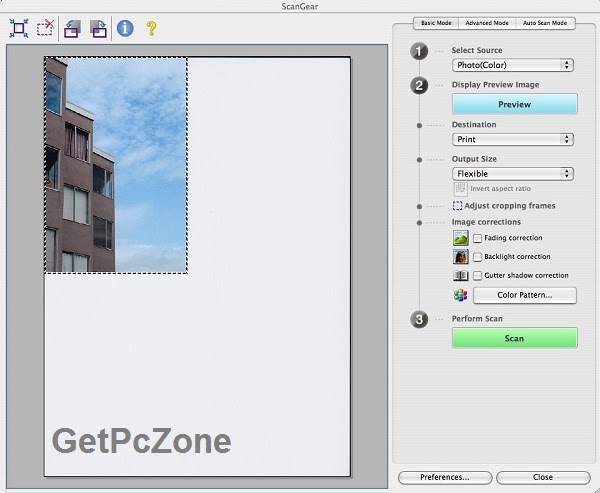This screenshot has height=493, width=600.
Task: Switch to the Auto Scan Mode tab
Action: (545, 23)
